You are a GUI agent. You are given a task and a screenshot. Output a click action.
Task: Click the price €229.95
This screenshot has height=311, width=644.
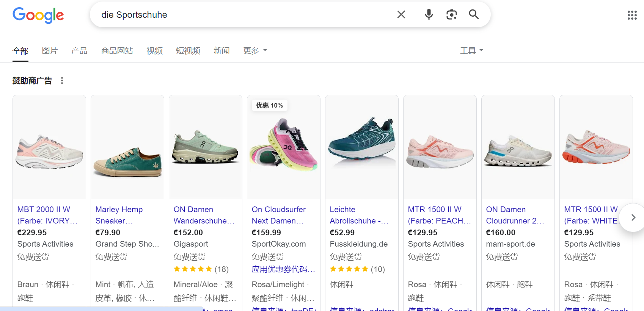(32, 233)
